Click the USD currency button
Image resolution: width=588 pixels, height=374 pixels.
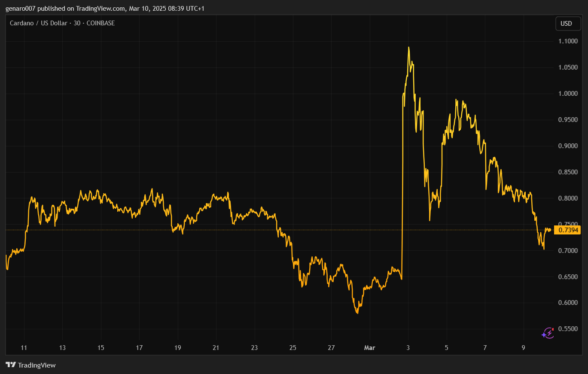568,24
